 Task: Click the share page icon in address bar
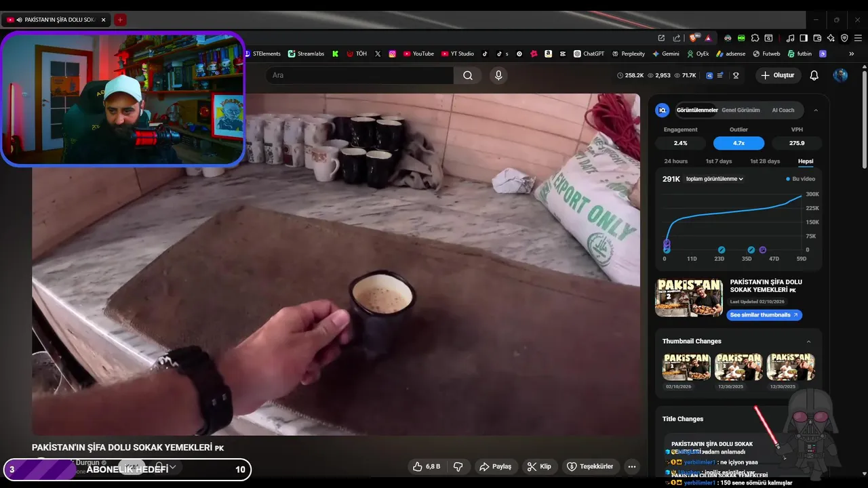tap(676, 38)
